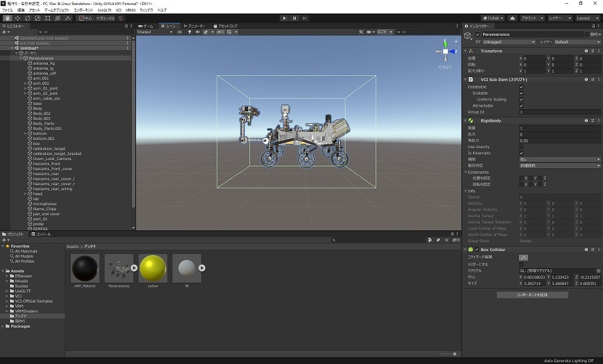This screenshot has width=603, height=364.
Task: Select the Hand tool in the toolbar
Action: click(7, 18)
